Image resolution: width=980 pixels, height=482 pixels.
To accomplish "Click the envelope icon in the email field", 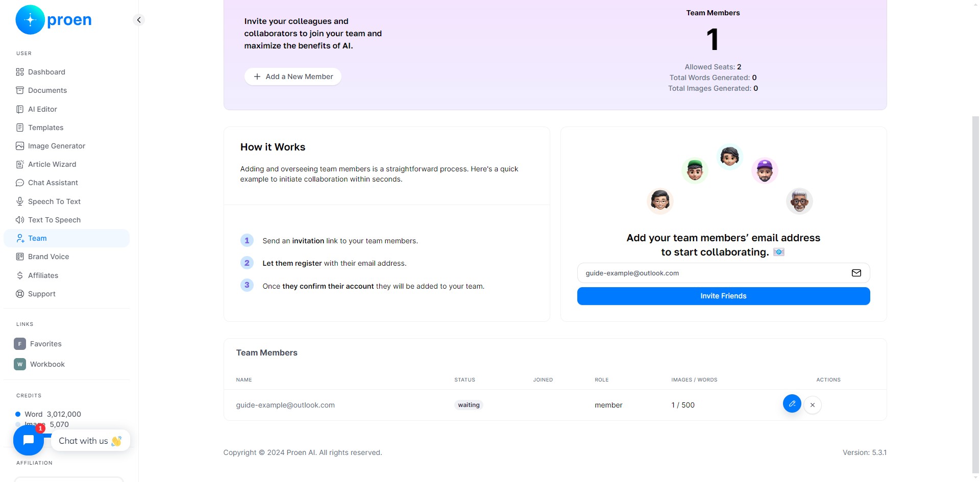I will (856, 273).
